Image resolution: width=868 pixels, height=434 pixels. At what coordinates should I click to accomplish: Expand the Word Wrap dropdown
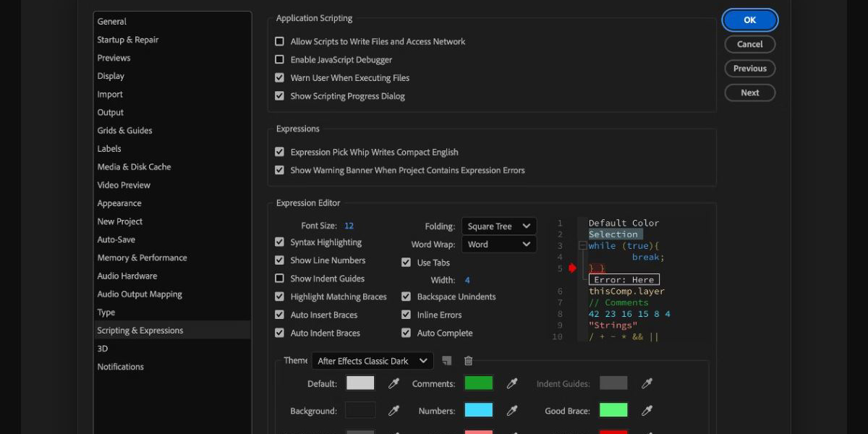coord(498,244)
